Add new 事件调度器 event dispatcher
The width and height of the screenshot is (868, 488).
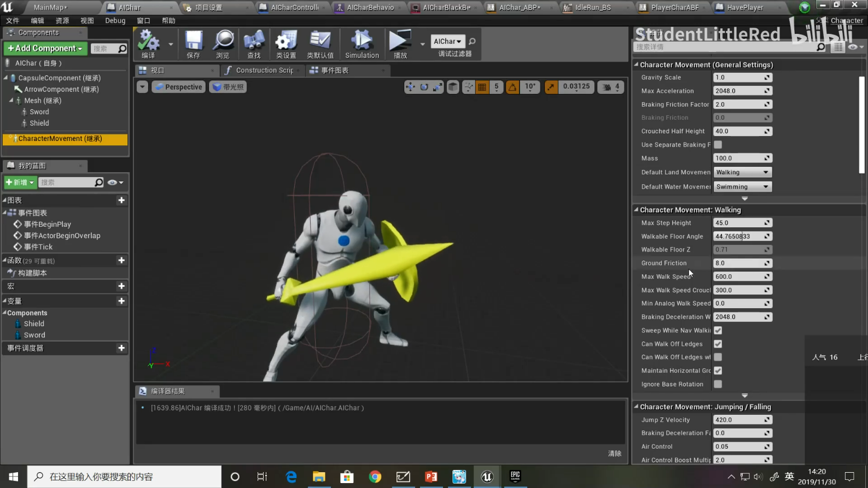[x=121, y=348]
